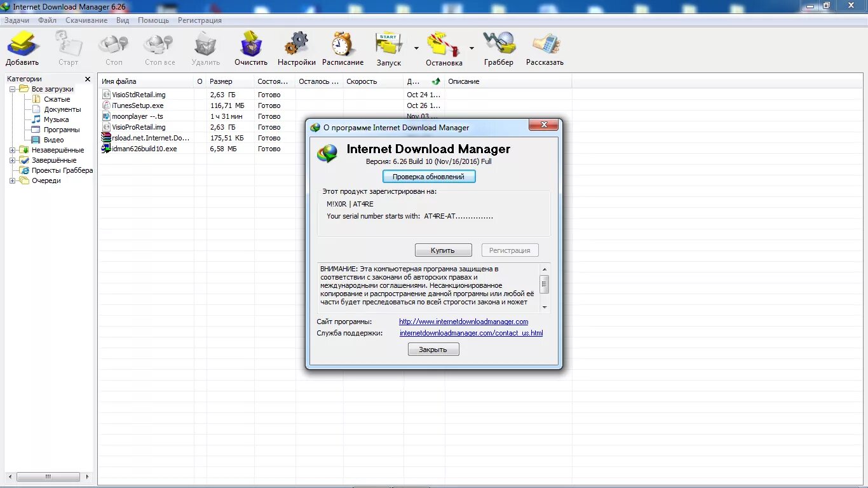
Task: Open the Помощь menu
Action: point(154,20)
